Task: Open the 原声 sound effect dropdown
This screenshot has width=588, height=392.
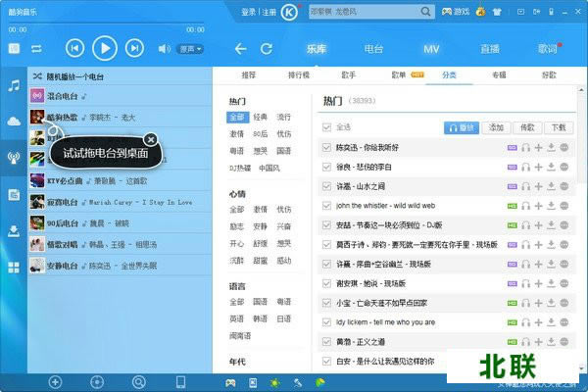Action: (x=190, y=49)
